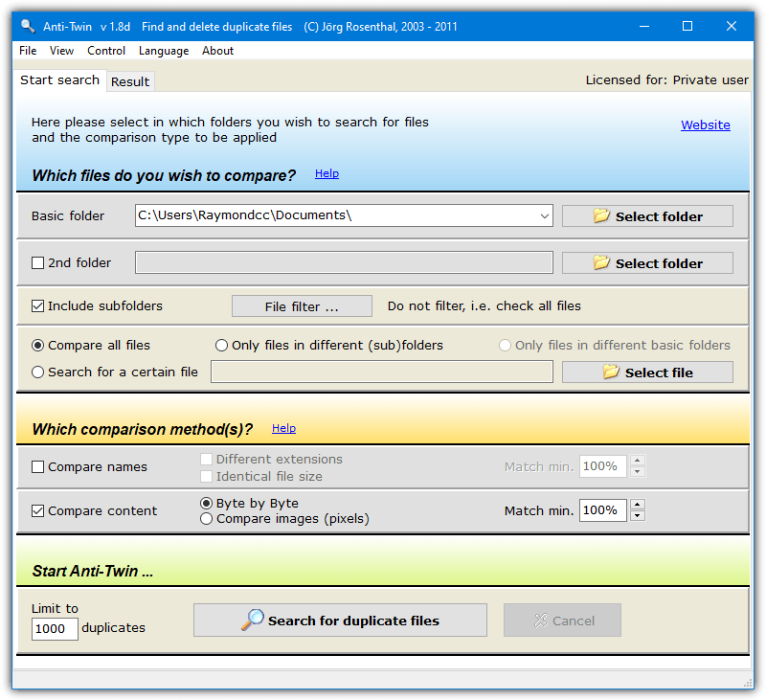Click the folder icon in 2nd folder's Select folder button
The height and width of the screenshot is (700, 766).
tap(601, 262)
